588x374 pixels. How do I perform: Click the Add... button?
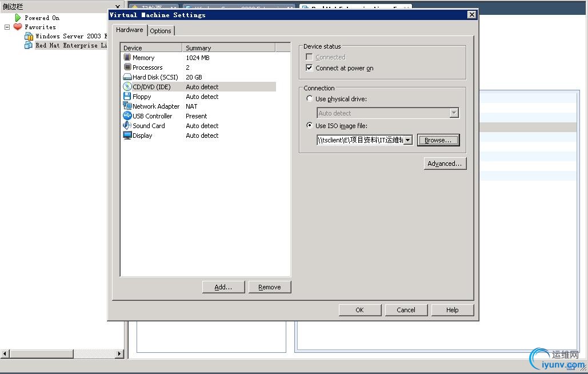[x=223, y=287]
